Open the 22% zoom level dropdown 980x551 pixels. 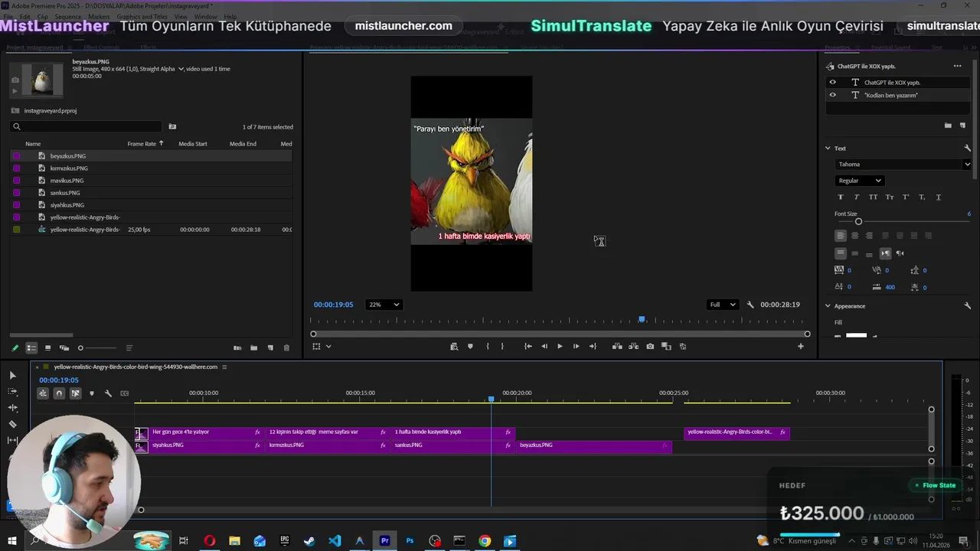click(384, 305)
